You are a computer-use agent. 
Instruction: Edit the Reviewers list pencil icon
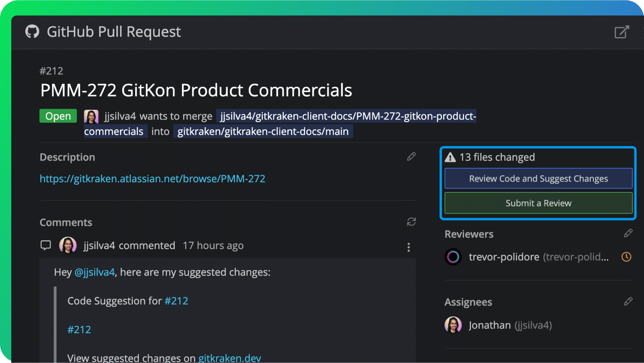(628, 233)
